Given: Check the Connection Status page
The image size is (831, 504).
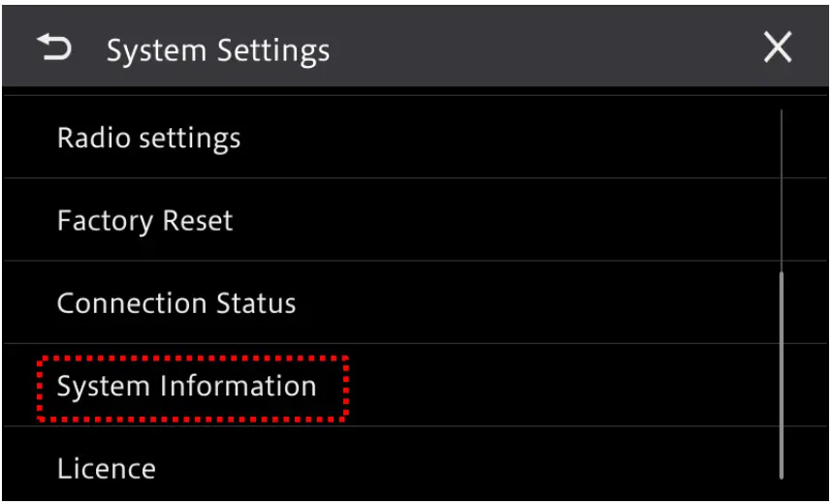Looking at the screenshot, I should (x=176, y=303).
